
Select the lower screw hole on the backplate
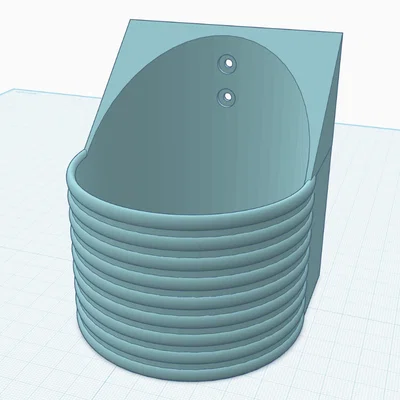point(227,97)
